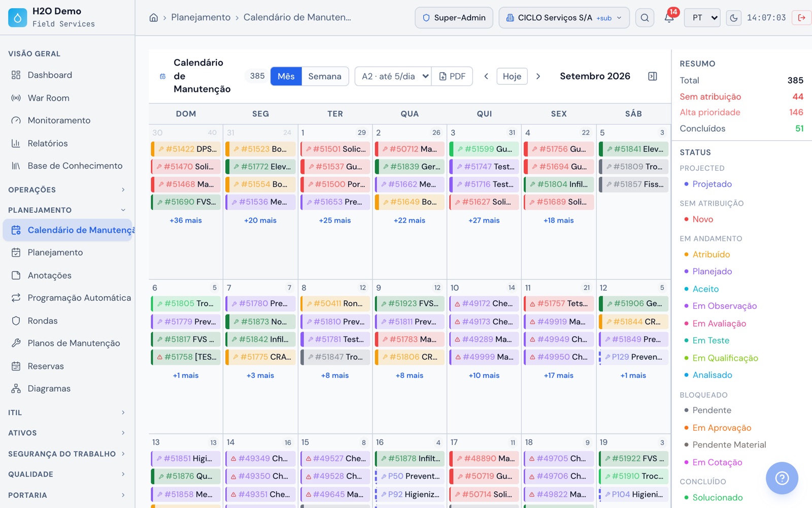Open the help question mark button

tap(782, 478)
